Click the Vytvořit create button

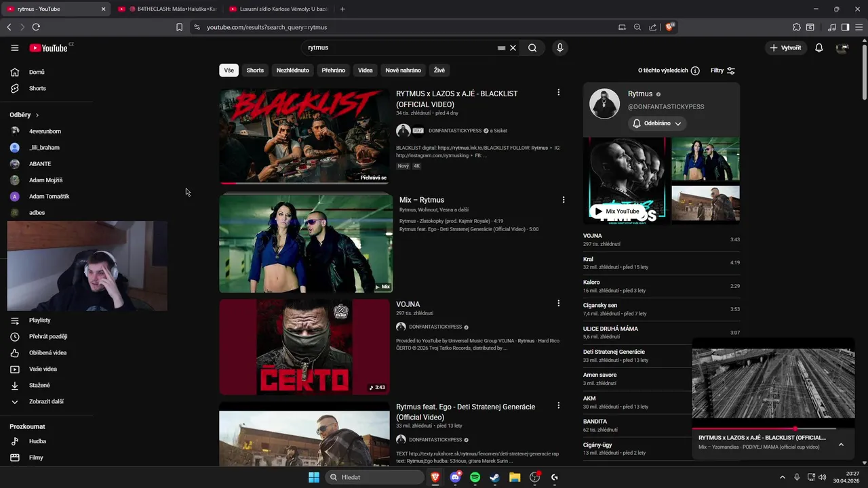(x=785, y=47)
